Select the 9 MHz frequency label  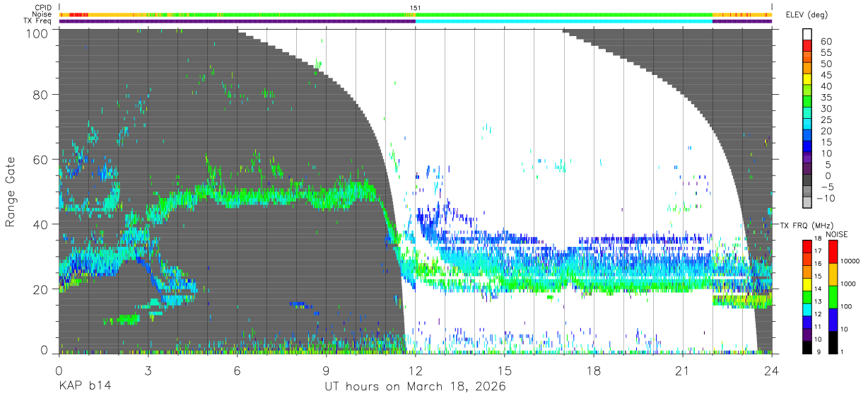(820, 351)
